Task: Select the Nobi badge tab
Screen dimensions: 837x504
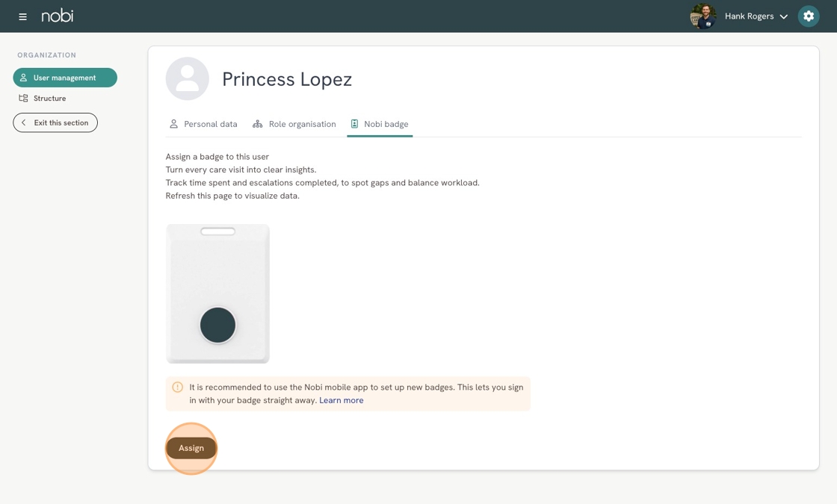Action: 380,124
